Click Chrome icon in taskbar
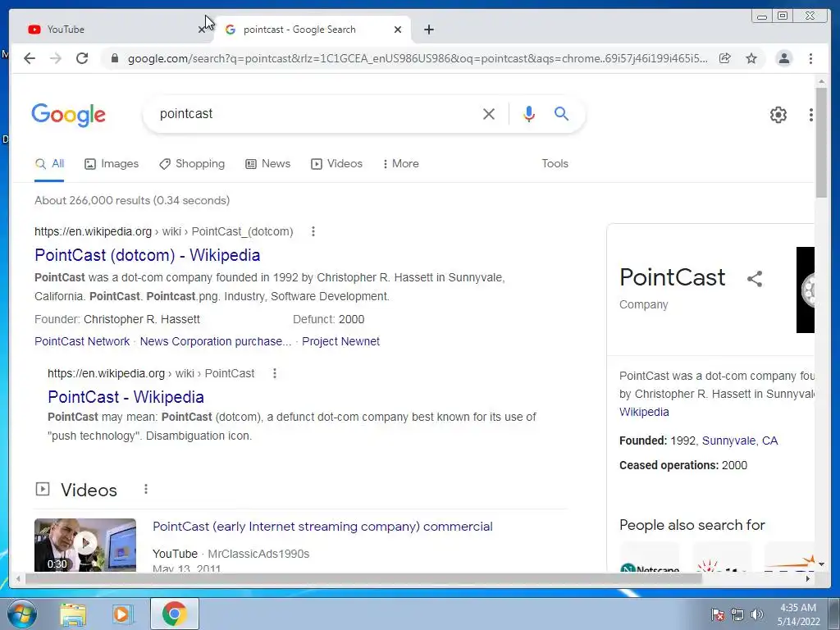The height and width of the screenshot is (630, 840). (x=175, y=614)
